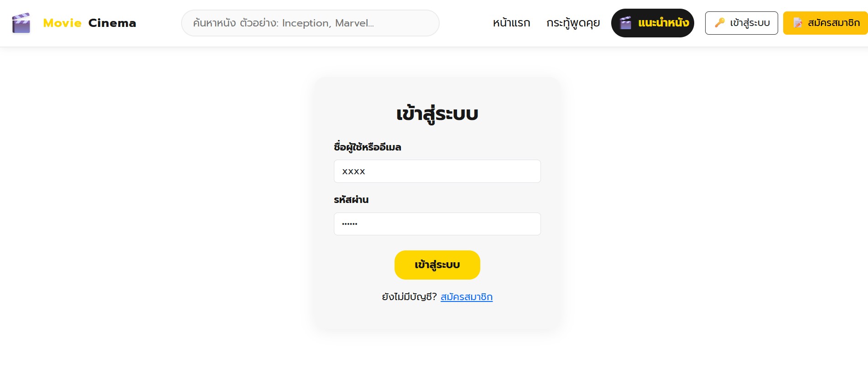Click the large เข้าสู่ระบบ form heading
The image size is (868, 374).
(x=437, y=114)
